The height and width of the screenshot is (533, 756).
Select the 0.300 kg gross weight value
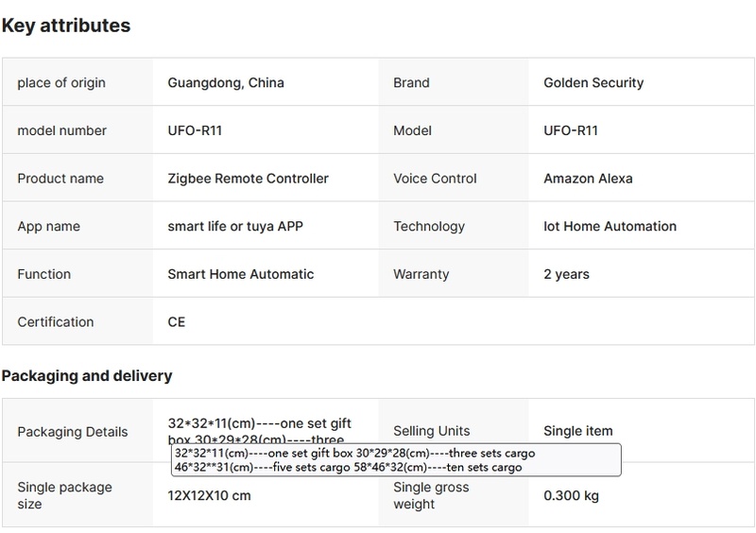(x=571, y=496)
